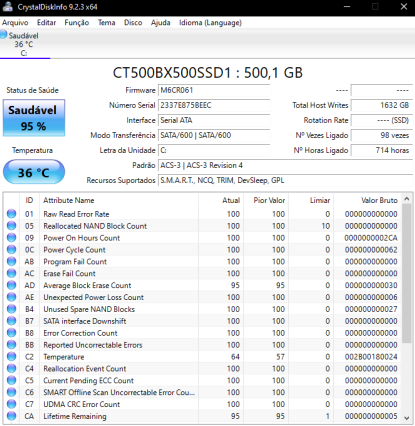Click the status orb for Power Cycle Count

tap(11, 249)
